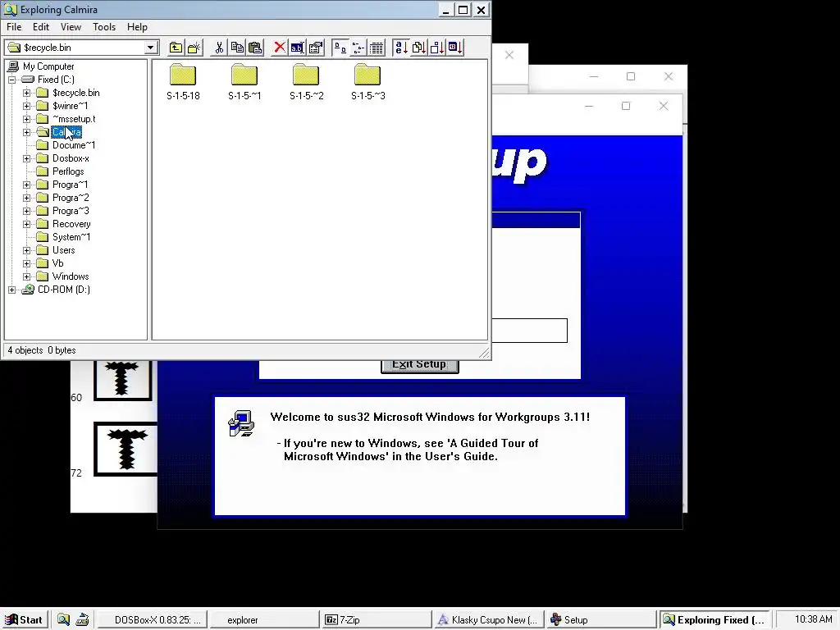Open the Tools menu

click(x=104, y=27)
